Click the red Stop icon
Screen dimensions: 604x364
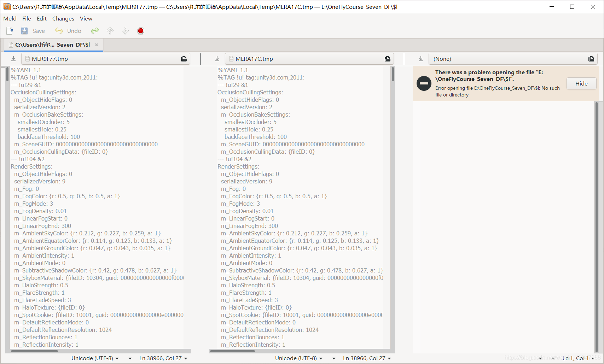click(141, 31)
